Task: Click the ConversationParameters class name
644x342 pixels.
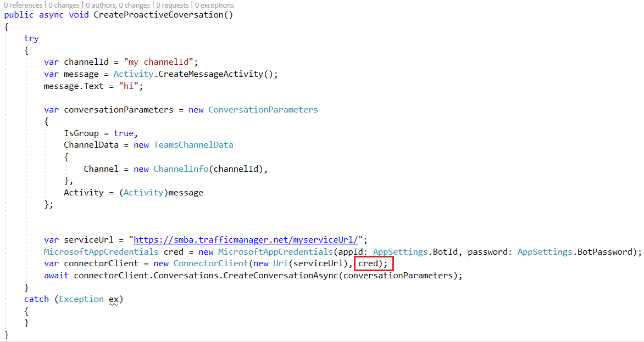Action: [263, 109]
